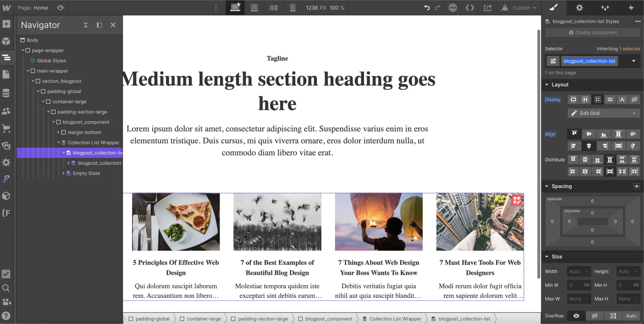Open the Pages panel
The image size is (644, 324).
coord(6,74)
